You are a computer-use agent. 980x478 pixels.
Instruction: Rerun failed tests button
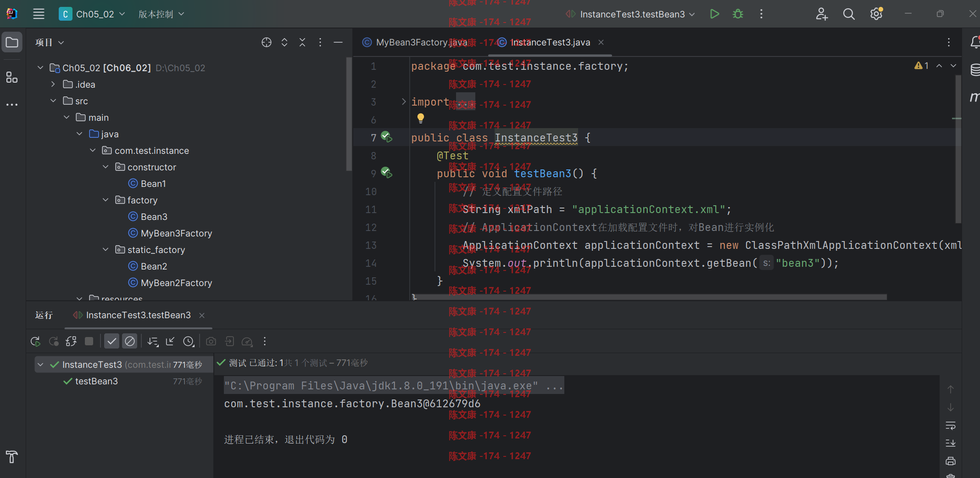(54, 341)
